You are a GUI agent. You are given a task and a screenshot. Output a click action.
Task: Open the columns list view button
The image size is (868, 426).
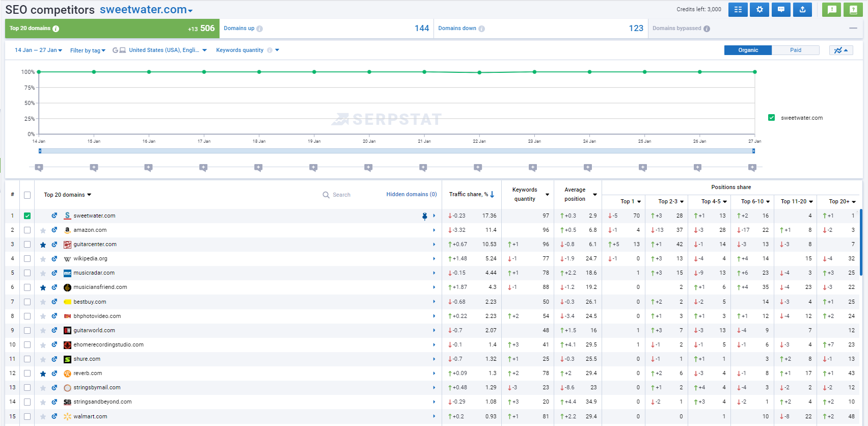coord(738,10)
